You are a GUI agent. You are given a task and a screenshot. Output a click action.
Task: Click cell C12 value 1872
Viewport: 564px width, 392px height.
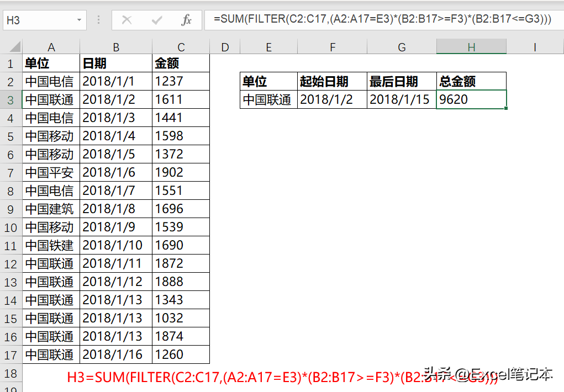pyautogui.click(x=181, y=263)
